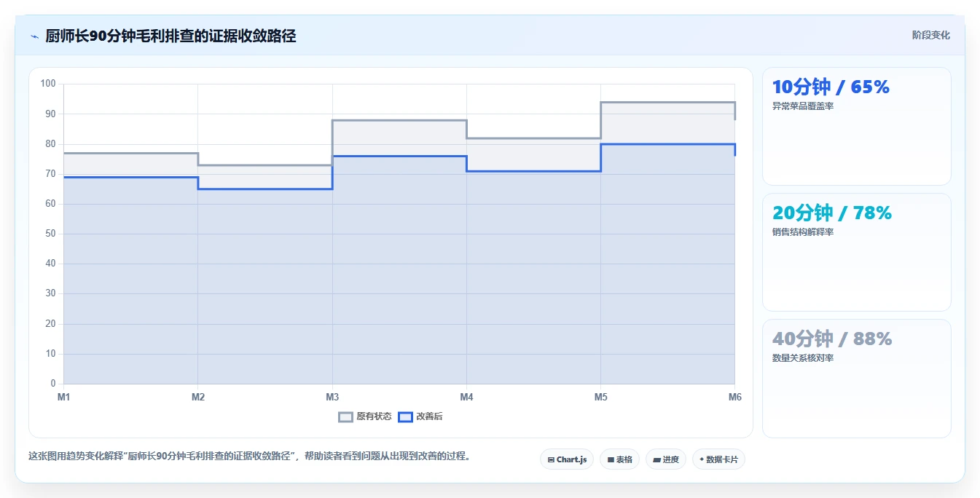Click the M4 axis label
Image resolution: width=980 pixels, height=498 pixels.
click(466, 397)
